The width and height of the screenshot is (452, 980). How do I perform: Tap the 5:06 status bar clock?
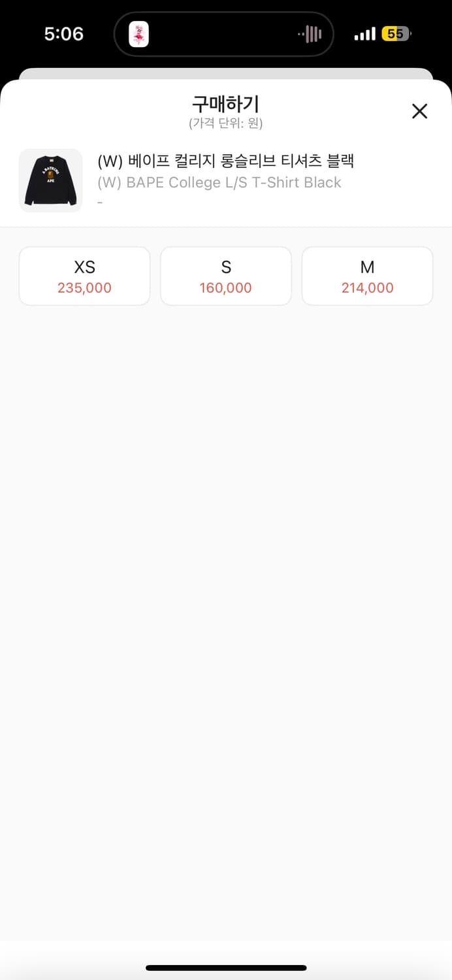click(64, 34)
